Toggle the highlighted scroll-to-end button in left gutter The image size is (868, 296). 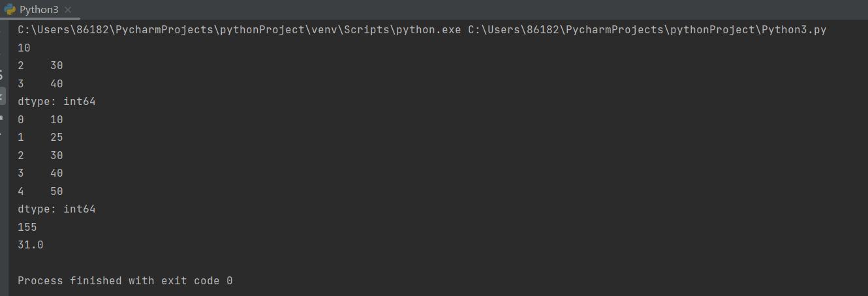coord(3,95)
